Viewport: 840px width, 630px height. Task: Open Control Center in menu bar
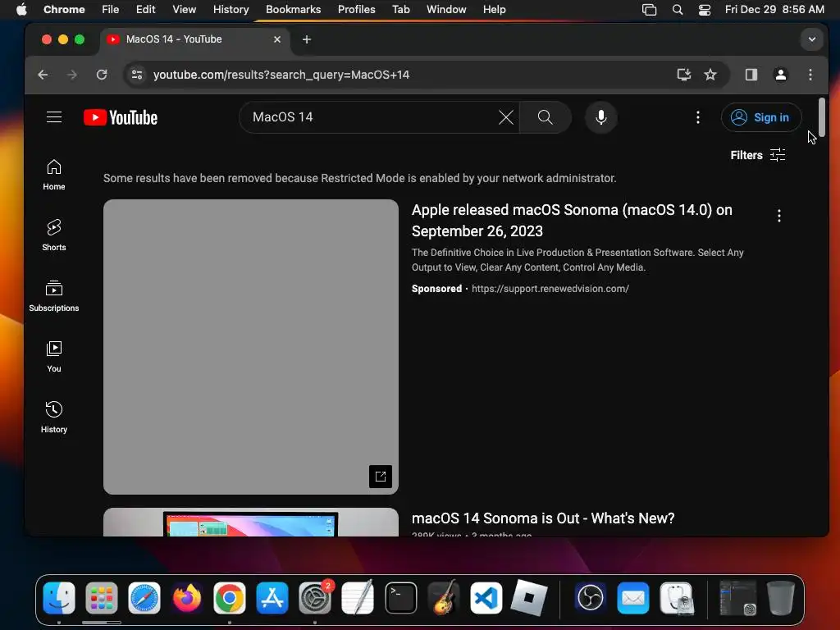coord(705,10)
